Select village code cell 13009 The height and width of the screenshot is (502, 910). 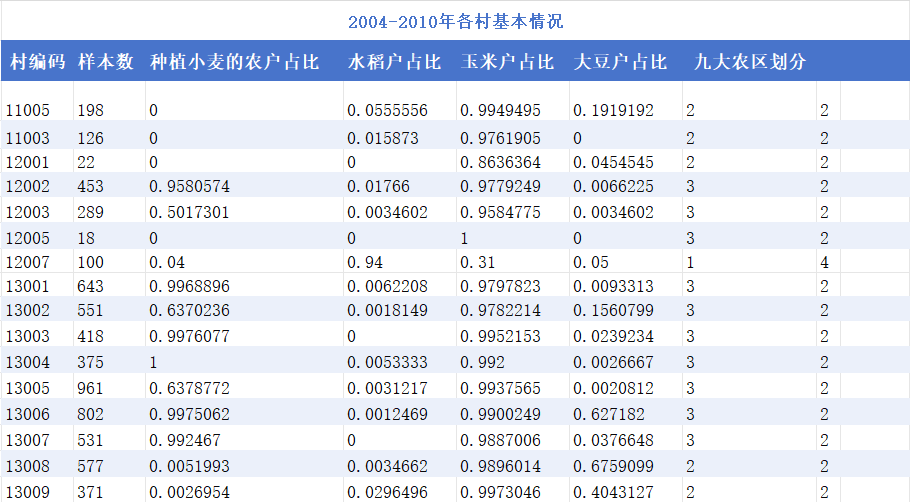point(27,491)
